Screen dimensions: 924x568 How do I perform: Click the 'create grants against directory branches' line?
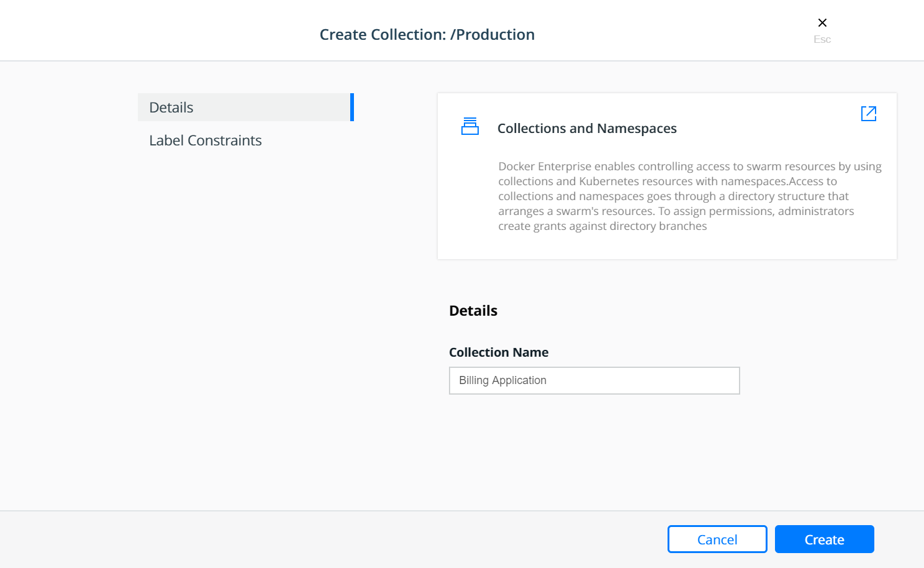click(x=602, y=226)
